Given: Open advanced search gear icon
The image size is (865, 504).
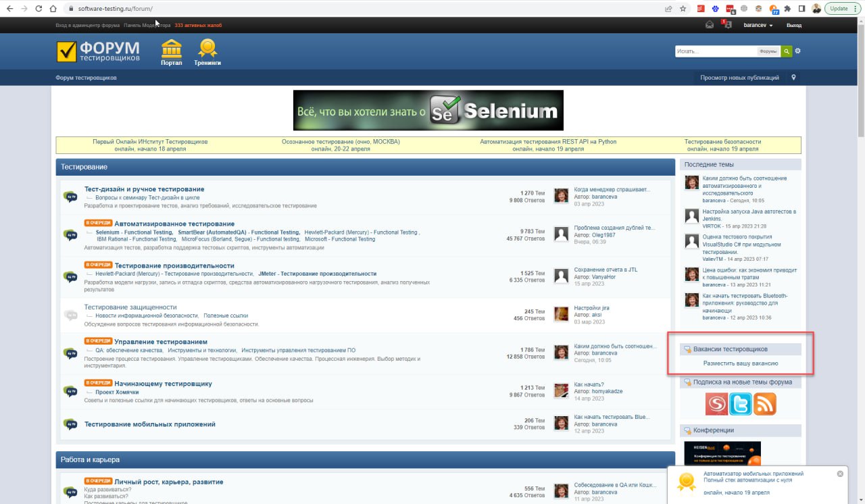Looking at the screenshot, I should tap(797, 51).
